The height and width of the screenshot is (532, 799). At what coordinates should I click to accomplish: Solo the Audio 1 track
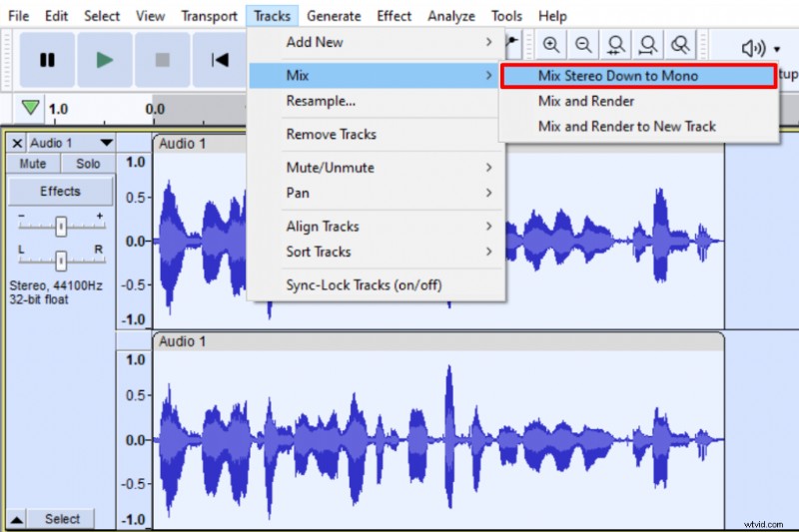88,164
